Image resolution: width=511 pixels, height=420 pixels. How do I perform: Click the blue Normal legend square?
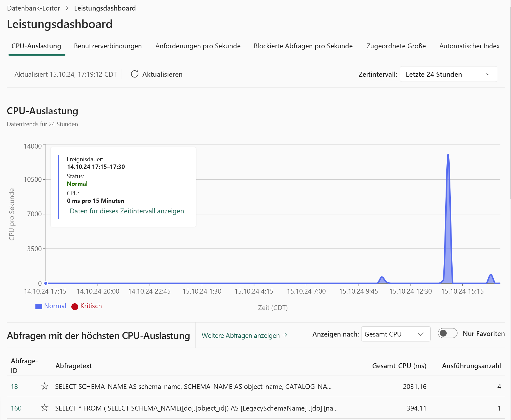(x=39, y=306)
